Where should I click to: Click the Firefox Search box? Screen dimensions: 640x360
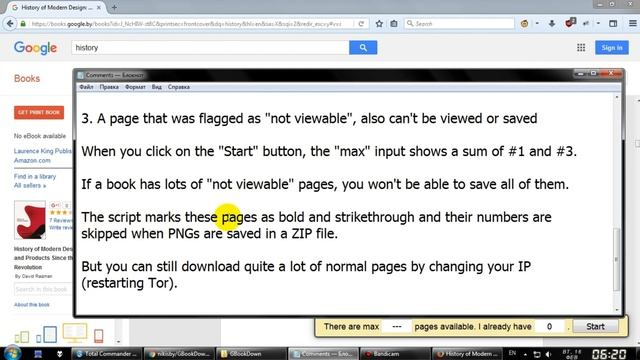point(459,24)
